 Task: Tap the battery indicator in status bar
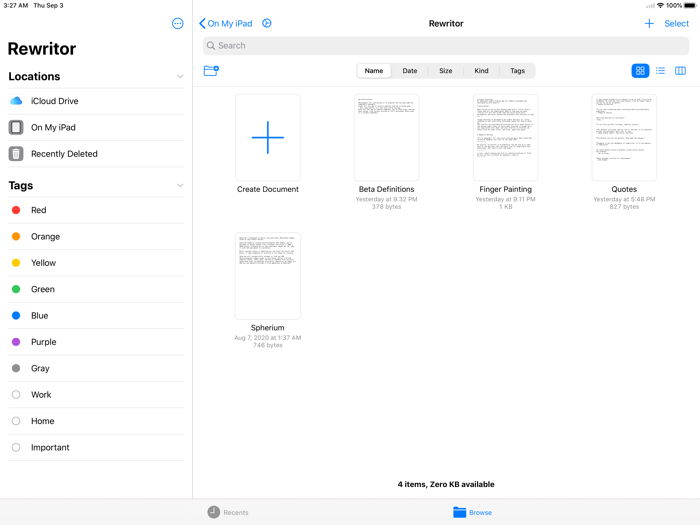(690, 5)
